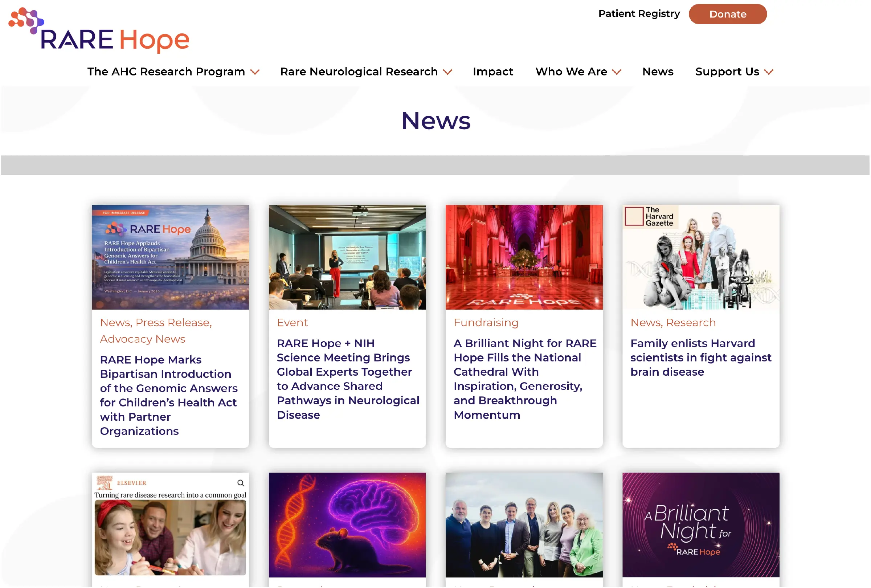Open The Harvard Gazette family image

[x=701, y=257]
